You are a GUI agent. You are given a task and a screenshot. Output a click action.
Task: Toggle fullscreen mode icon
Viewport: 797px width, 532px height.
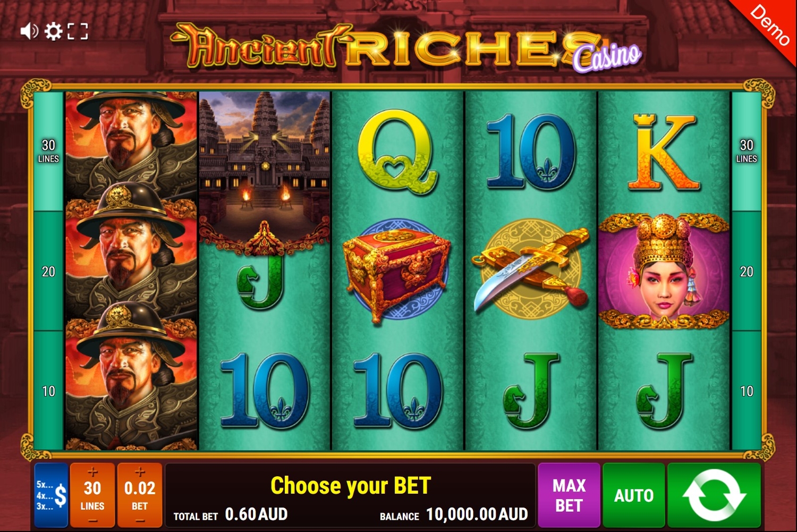tap(78, 31)
